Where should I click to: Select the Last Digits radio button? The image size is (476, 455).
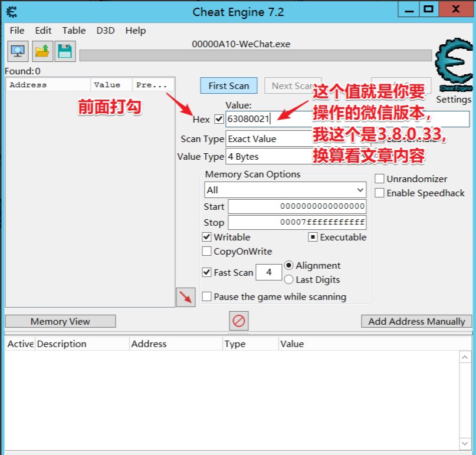tap(289, 280)
